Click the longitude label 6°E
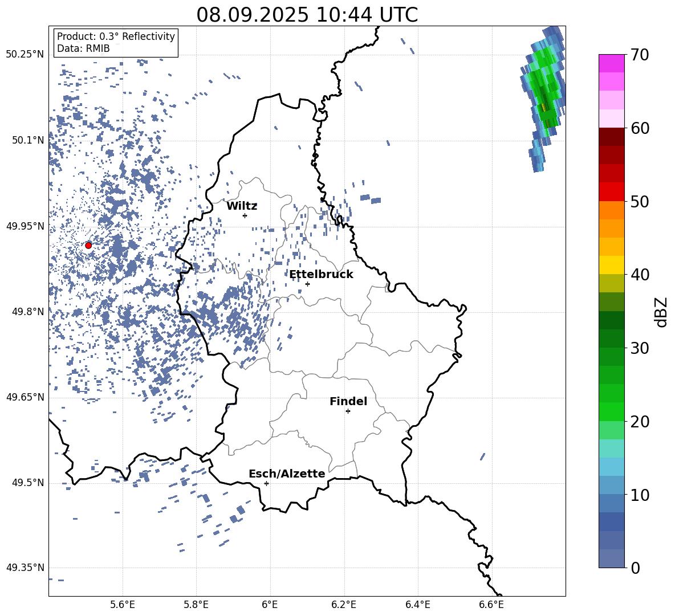This screenshot has width=675, height=616. [270, 605]
